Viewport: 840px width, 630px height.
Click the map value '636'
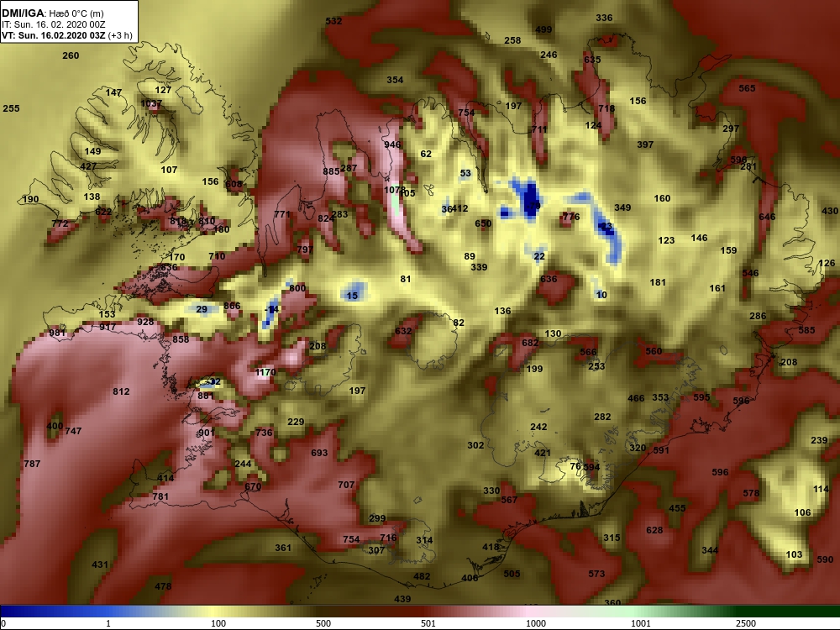coord(549,279)
